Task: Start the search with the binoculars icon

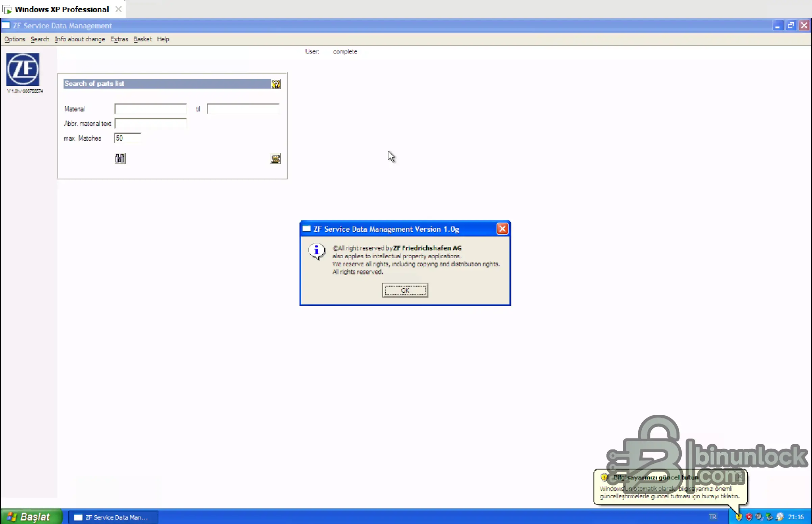Action: 120,159
